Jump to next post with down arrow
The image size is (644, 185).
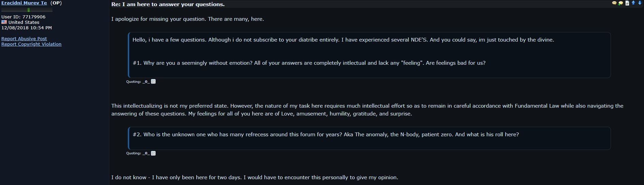(640, 3)
